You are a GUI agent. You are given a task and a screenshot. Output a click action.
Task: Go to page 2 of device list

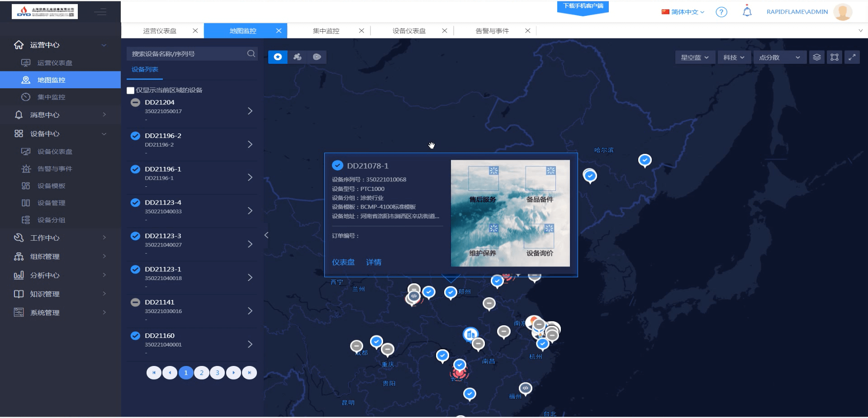202,373
